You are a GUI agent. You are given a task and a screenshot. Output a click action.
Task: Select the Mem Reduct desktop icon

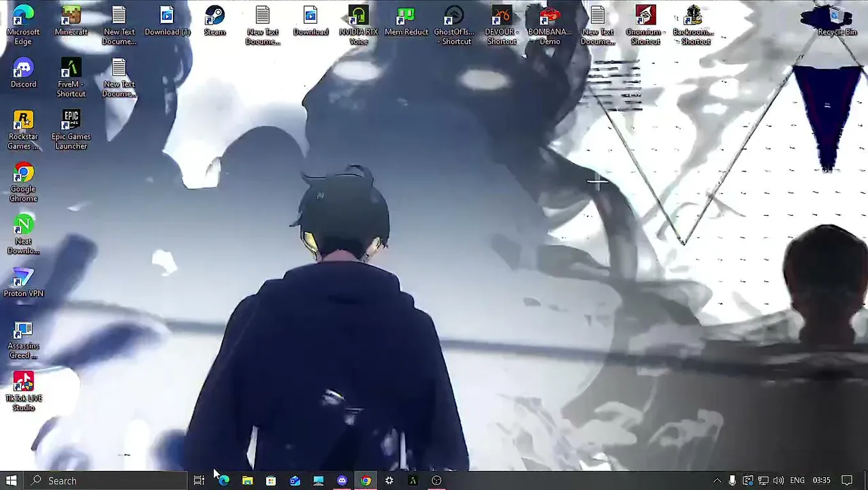point(406,20)
